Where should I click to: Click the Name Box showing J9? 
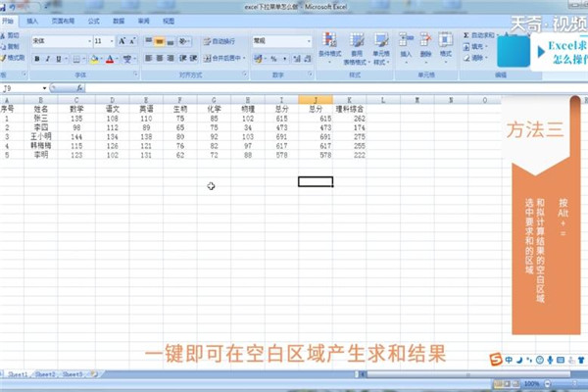tap(24, 88)
